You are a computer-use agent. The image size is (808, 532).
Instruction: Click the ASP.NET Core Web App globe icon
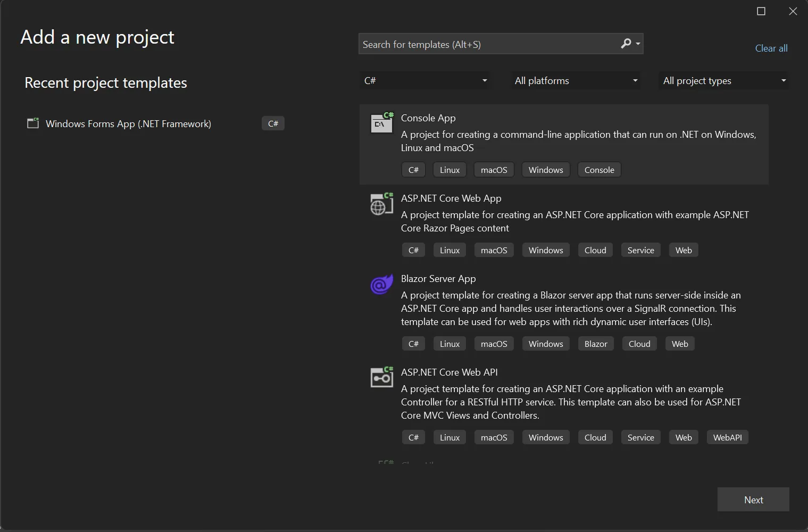[381, 204]
